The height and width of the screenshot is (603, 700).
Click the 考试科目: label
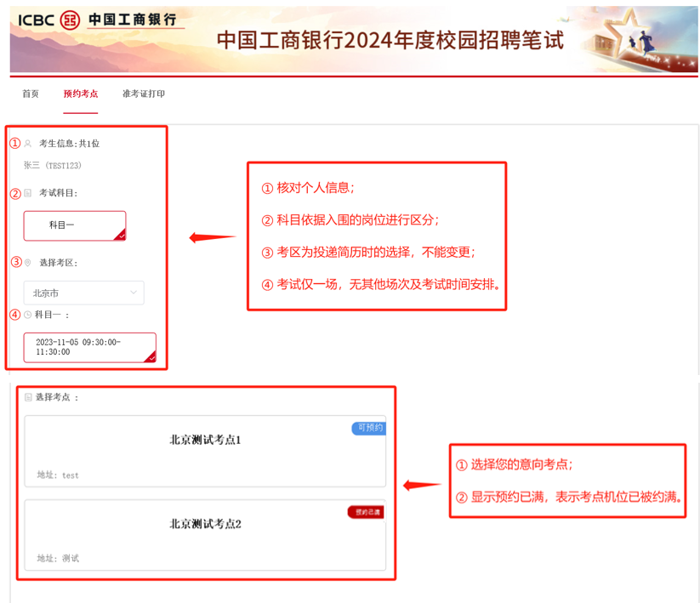point(59,193)
